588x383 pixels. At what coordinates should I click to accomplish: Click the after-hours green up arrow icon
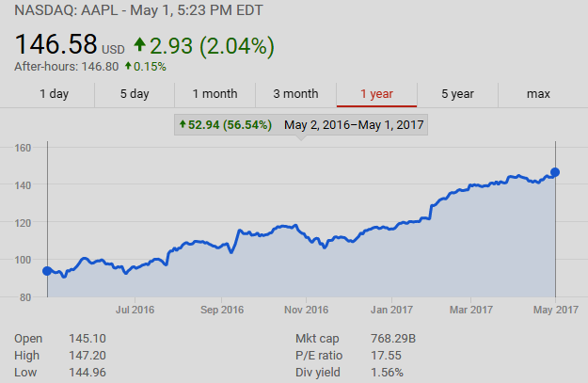[x=128, y=66]
